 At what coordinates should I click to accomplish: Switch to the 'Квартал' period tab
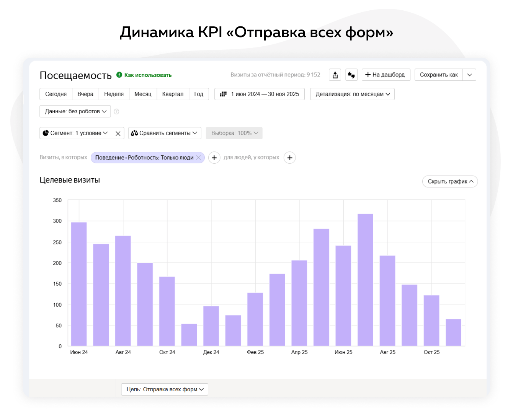(173, 94)
